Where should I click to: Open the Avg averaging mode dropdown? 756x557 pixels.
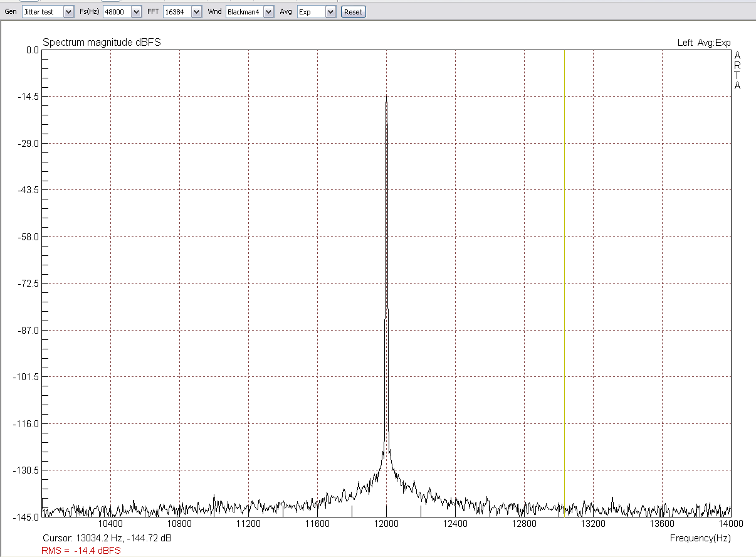coord(330,12)
